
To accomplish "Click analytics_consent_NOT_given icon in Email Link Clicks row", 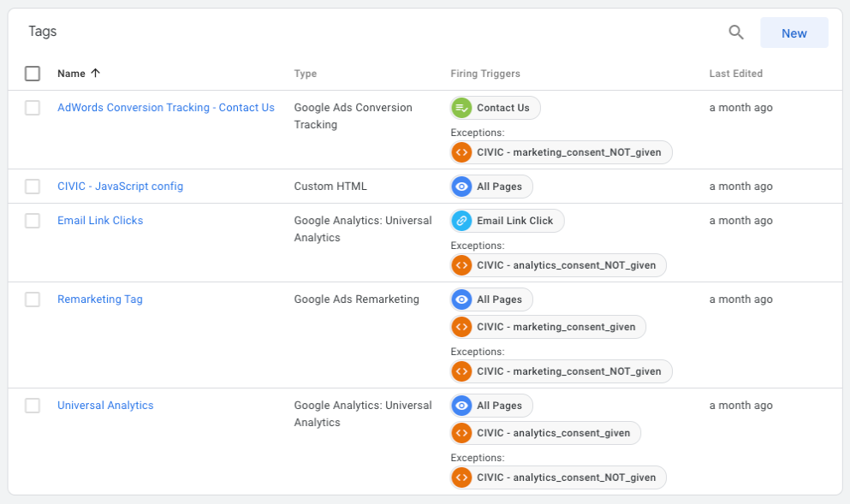I will pyautogui.click(x=462, y=265).
